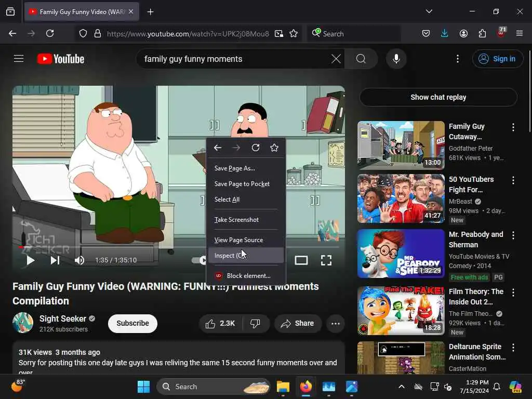The height and width of the screenshot is (399, 532).
Task: Play the video
Action: pyautogui.click(x=30, y=260)
